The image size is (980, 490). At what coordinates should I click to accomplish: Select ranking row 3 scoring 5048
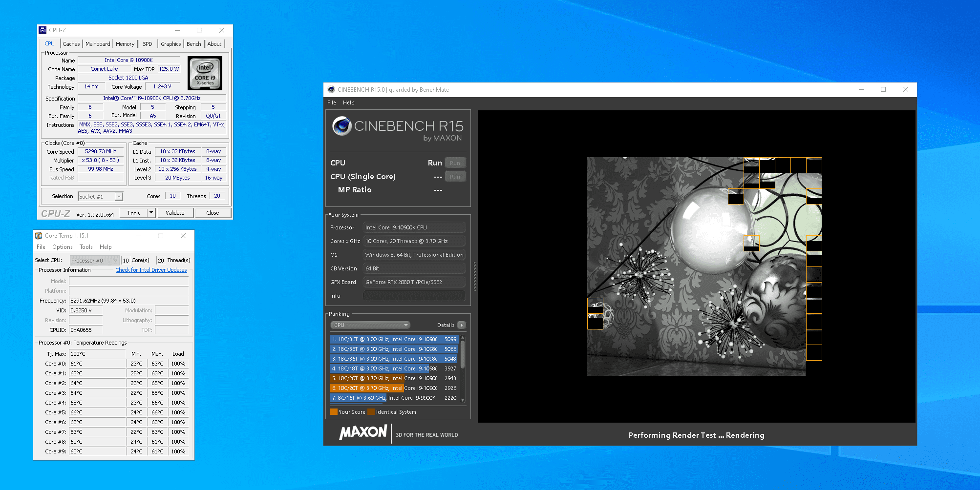[x=394, y=359]
